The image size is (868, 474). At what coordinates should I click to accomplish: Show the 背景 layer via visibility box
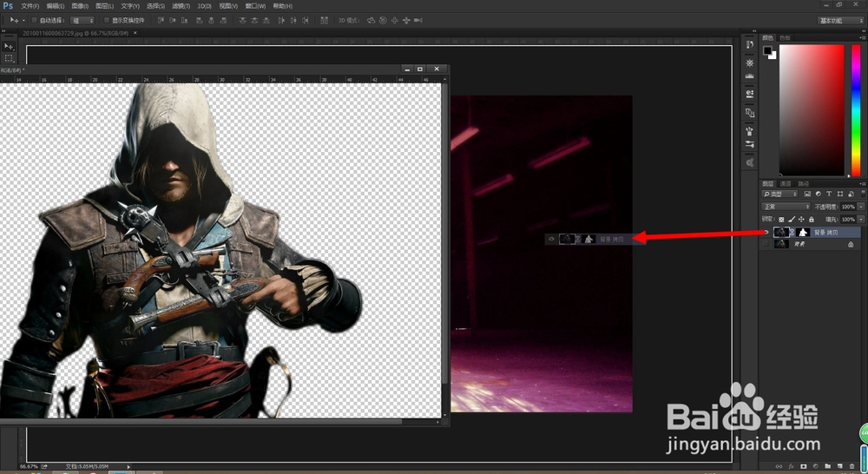click(x=766, y=244)
